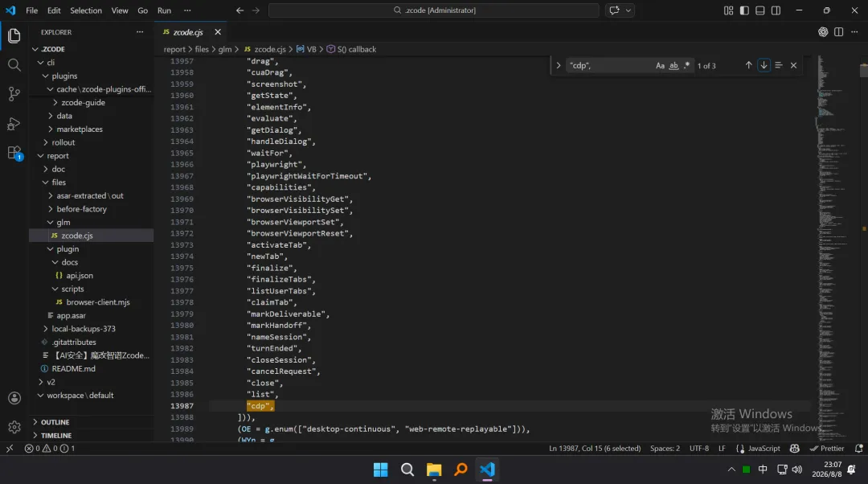Screen dimensions: 868x484
Task: Open Copilot chat icon in title bar
Action: coord(614,10)
